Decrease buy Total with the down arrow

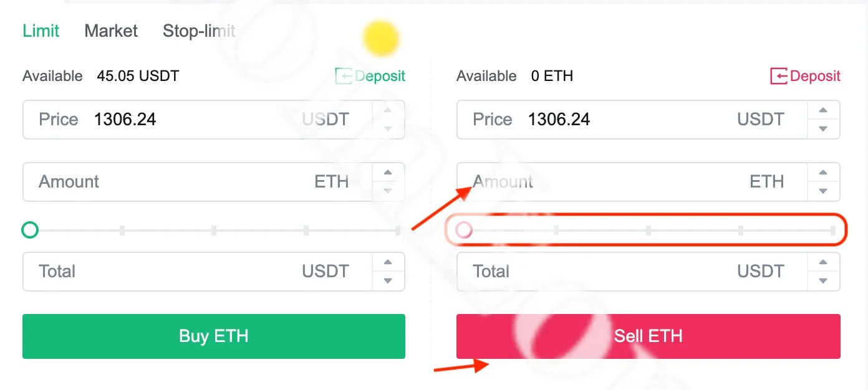tap(387, 281)
